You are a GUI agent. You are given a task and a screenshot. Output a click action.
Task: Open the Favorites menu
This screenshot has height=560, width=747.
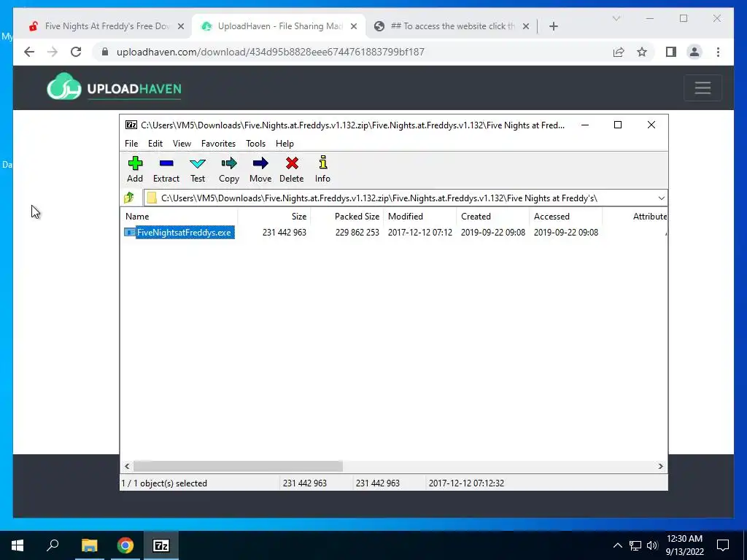tap(218, 144)
